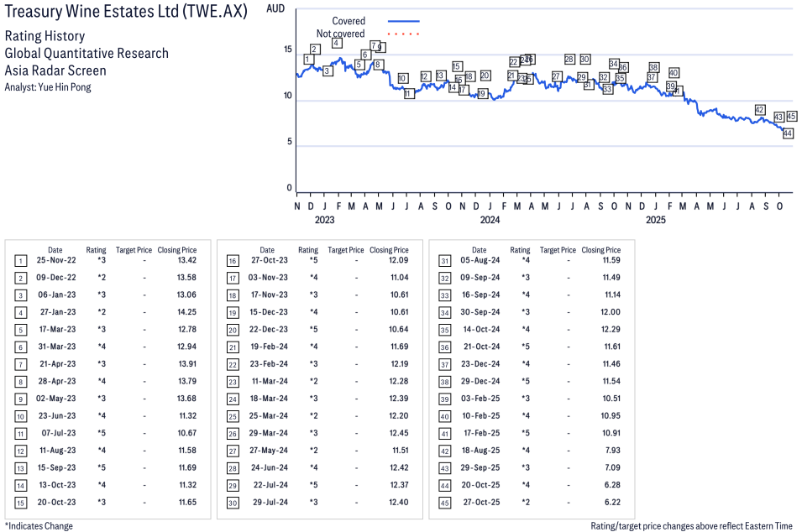Click the Closing Price header in first table
Image resolution: width=802 pixels, height=532 pixels.
tap(176, 250)
